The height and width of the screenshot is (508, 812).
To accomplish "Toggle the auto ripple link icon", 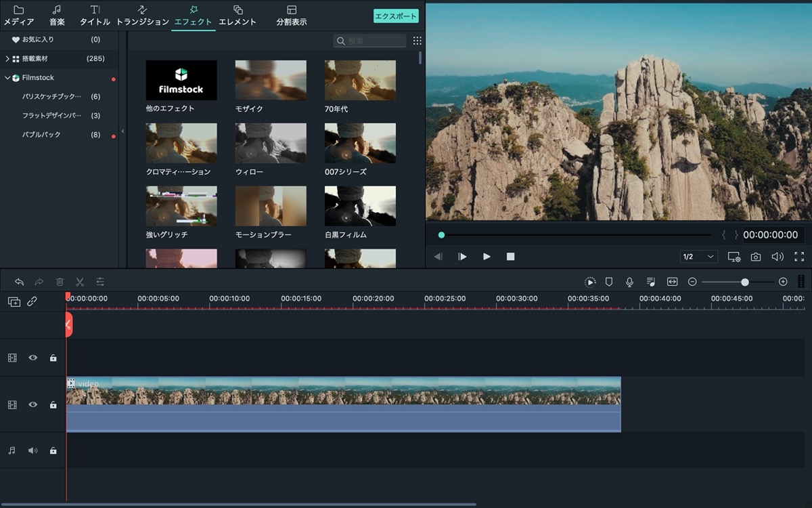I will point(32,302).
